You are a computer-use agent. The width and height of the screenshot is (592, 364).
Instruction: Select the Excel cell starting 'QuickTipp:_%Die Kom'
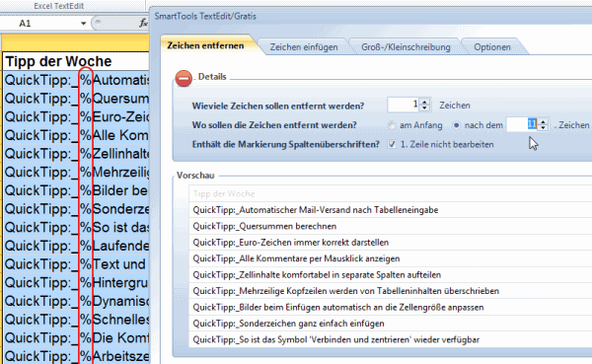tap(76, 337)
